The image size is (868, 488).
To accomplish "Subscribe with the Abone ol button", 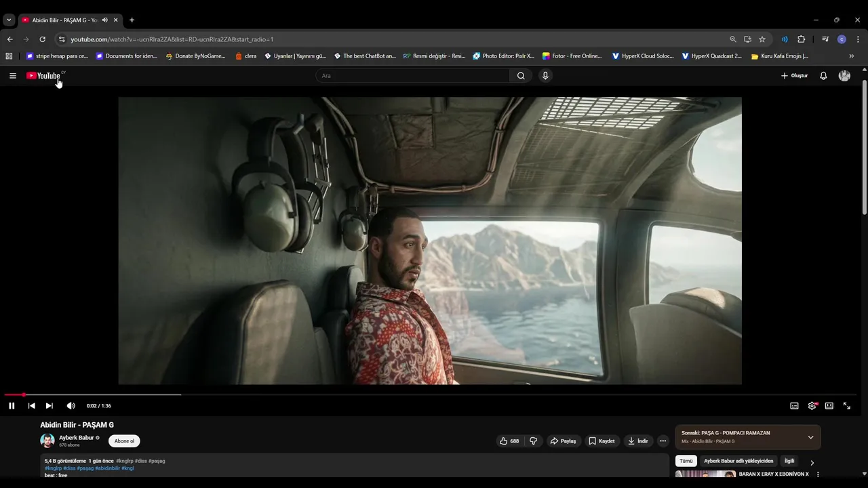I will [124, 441].
